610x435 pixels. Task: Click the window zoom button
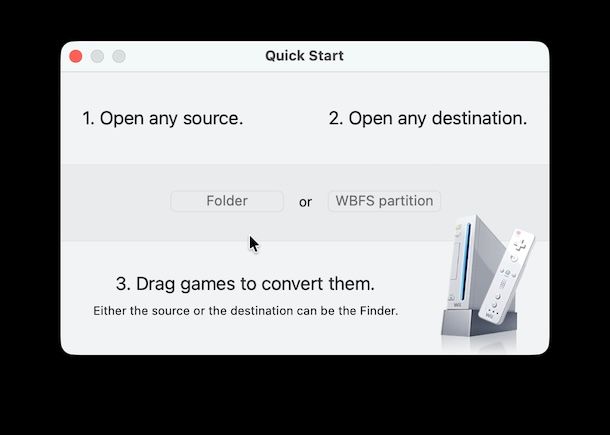click(119, 56)
